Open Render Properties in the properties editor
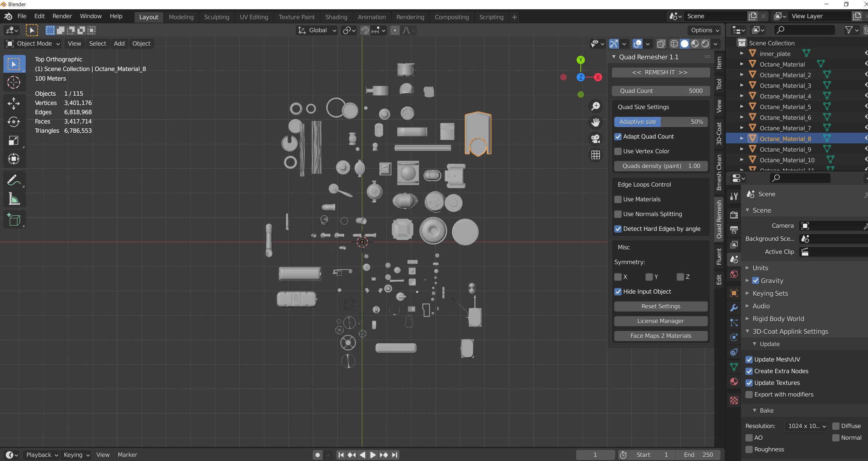This screenshot has height=461, width=868. click(x=734, y=215)
